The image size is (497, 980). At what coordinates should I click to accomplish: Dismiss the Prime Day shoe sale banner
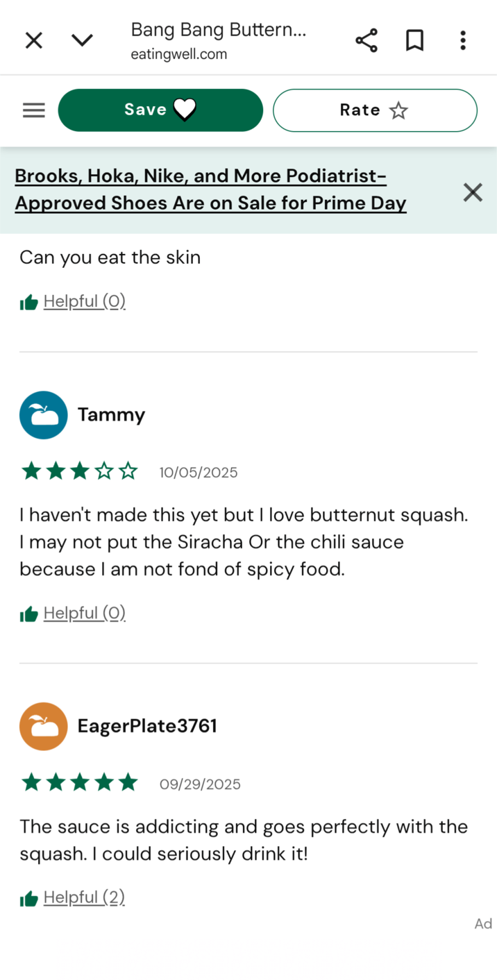473,192
